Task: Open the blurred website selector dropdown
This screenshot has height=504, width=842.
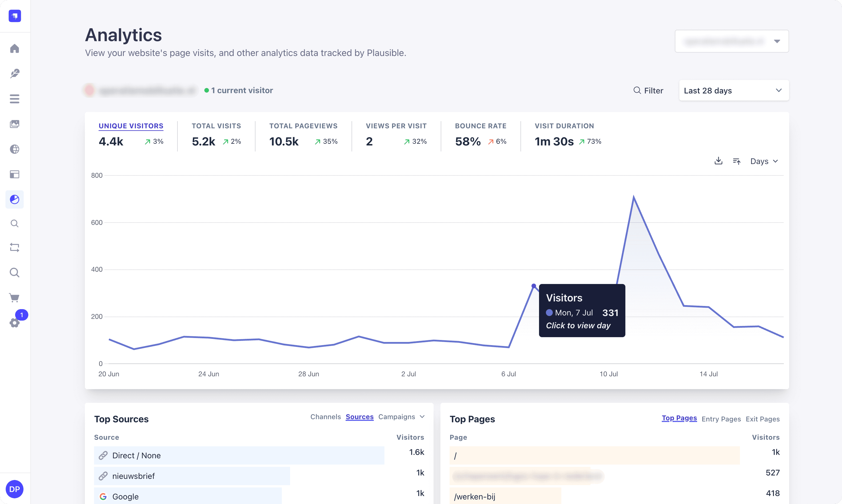Action: click(731, 41)
